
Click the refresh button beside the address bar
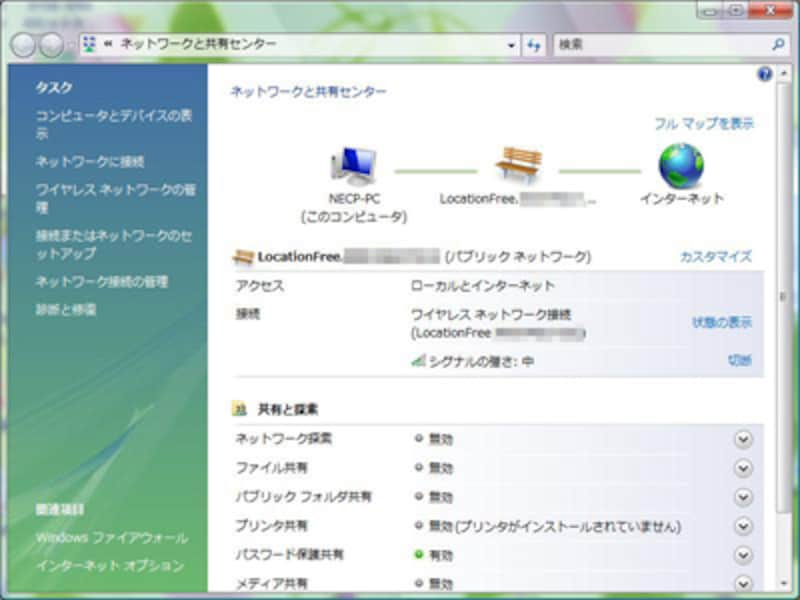click(x=534, y=45)
